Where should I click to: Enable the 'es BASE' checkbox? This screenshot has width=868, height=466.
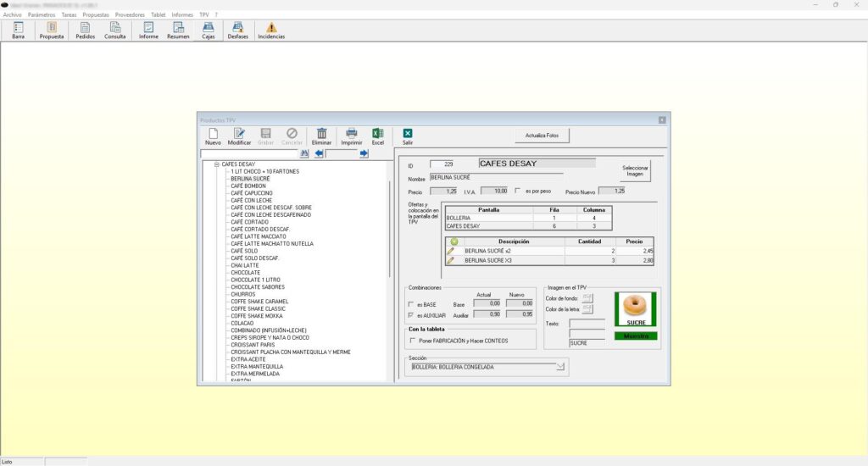(412, 304)
